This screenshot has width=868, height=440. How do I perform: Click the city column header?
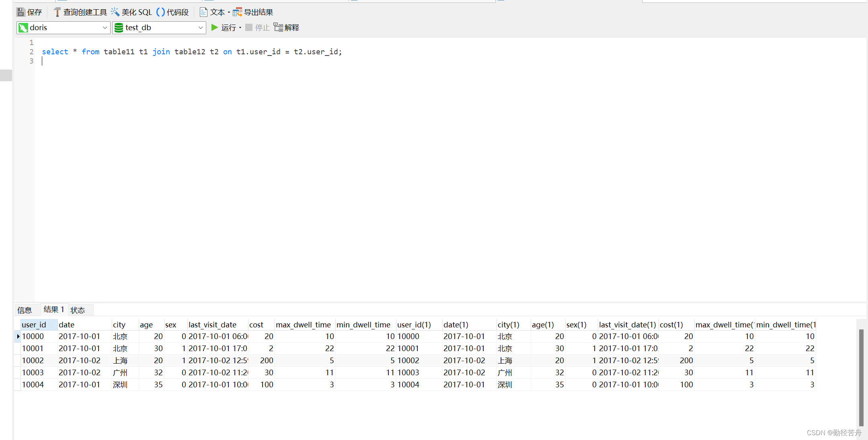(x=125, y=325)
